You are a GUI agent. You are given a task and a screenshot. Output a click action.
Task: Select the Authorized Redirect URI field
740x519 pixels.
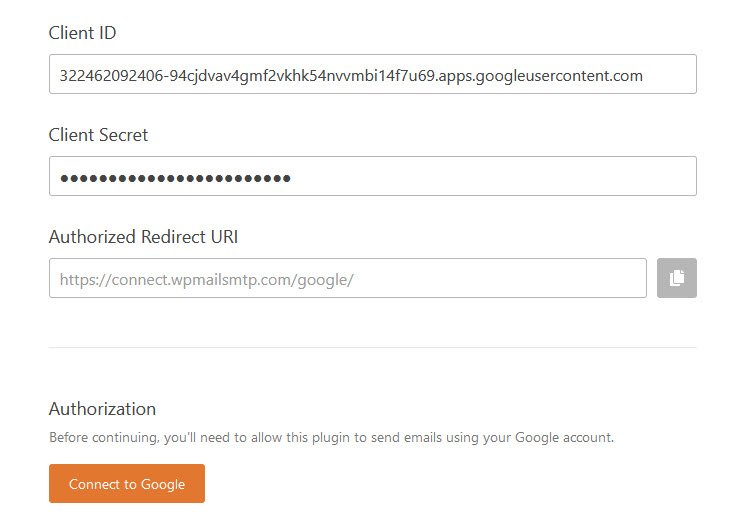point(347,278)
